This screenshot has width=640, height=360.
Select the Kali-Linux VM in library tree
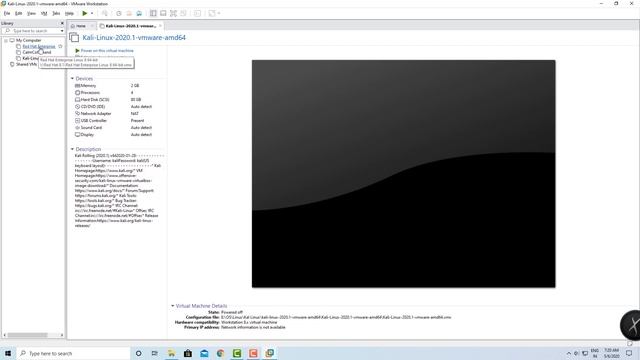30,58
